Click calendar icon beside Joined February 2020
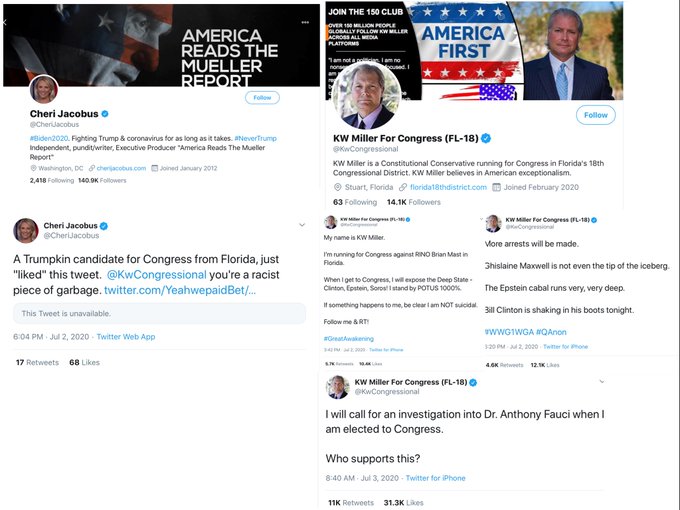Image resolution: width=680 pixels, height=510 pixels. pos(497,187)
